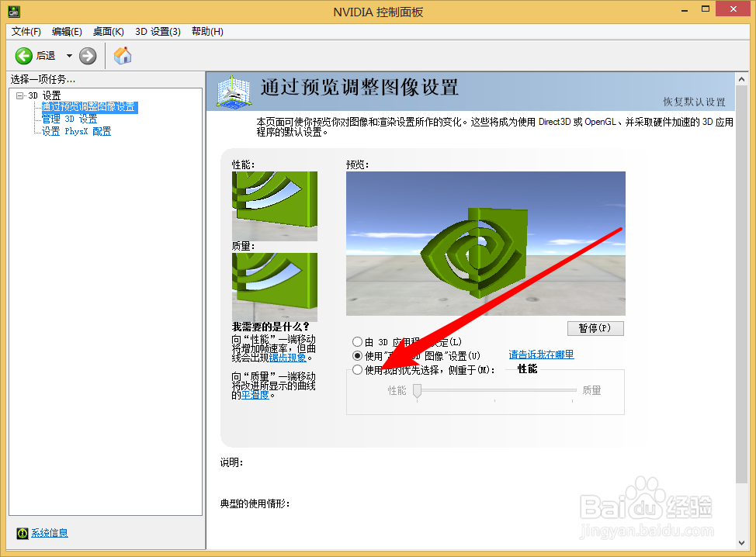Click the 恢复默认设置 link

coord(694,102)
